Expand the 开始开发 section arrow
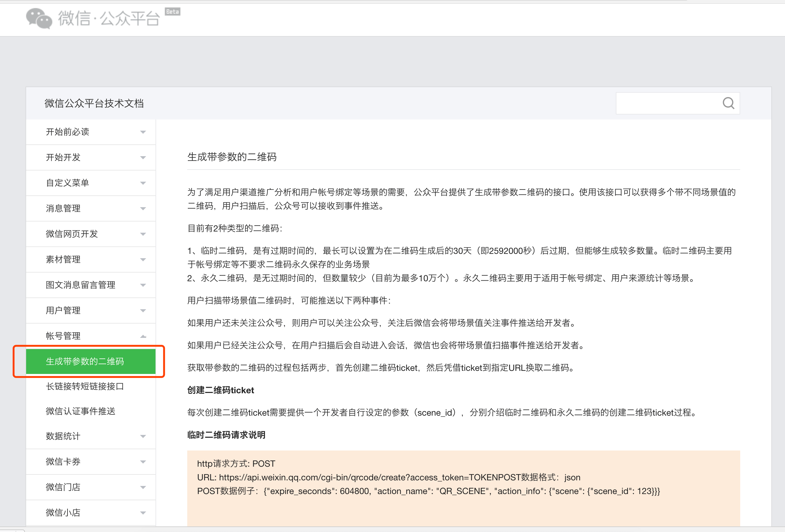785x532 pixels. (x=143, y=158)
